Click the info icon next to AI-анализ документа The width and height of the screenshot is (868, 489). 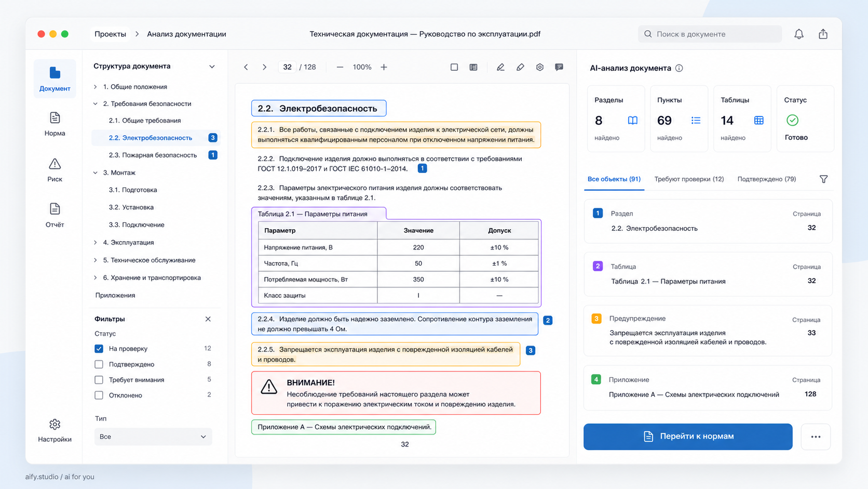679,68
